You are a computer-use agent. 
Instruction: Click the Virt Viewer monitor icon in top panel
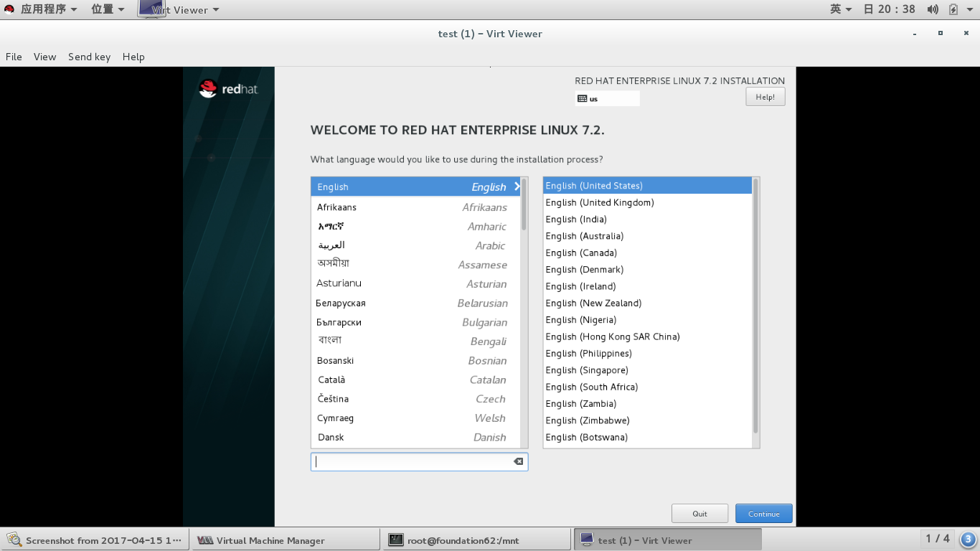point(151,9)
